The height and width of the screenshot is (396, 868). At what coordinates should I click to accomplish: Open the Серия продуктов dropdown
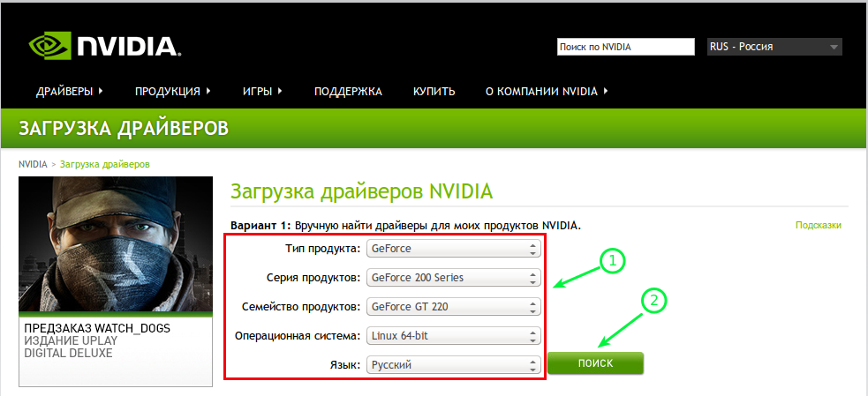pos(453,278)
